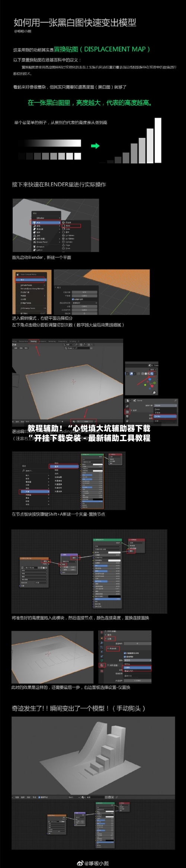
Task: Click the @哆啦小熙 author name under title
Action: click(23, 31)
